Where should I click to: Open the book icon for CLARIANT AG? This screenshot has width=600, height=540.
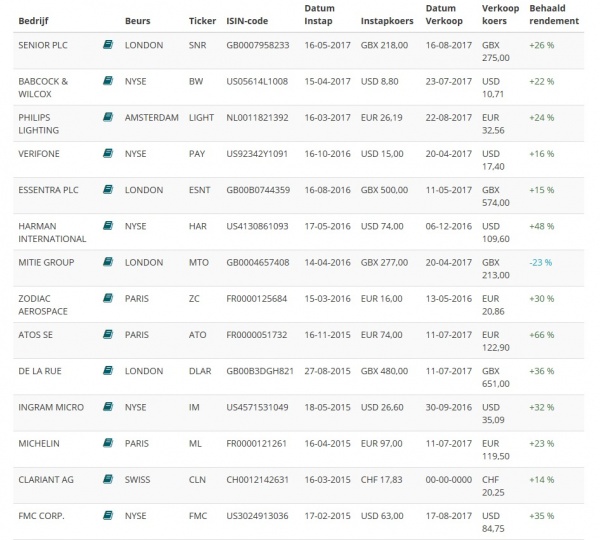pyautogui.click(x=108, y=479)
